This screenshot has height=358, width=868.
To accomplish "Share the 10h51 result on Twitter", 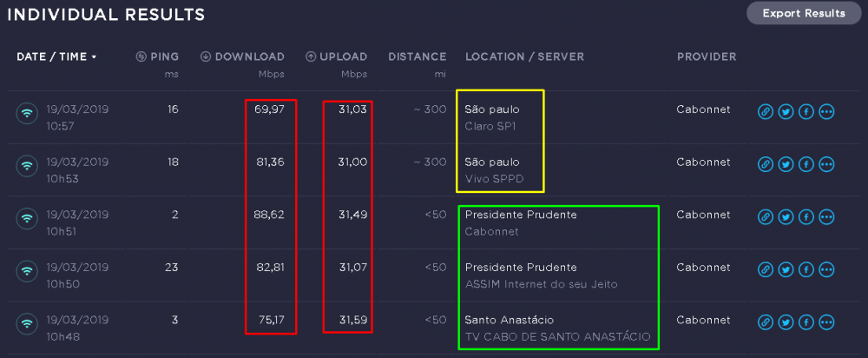I will point(786,217).
